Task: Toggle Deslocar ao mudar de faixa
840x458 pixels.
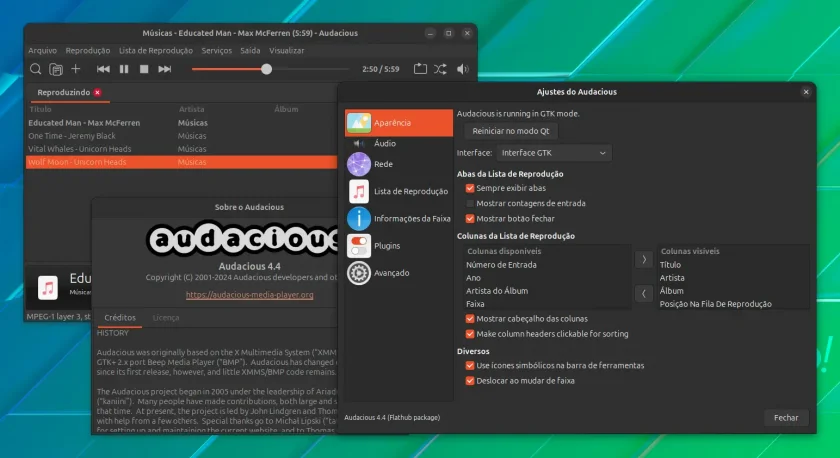Action: pos(470,381)
